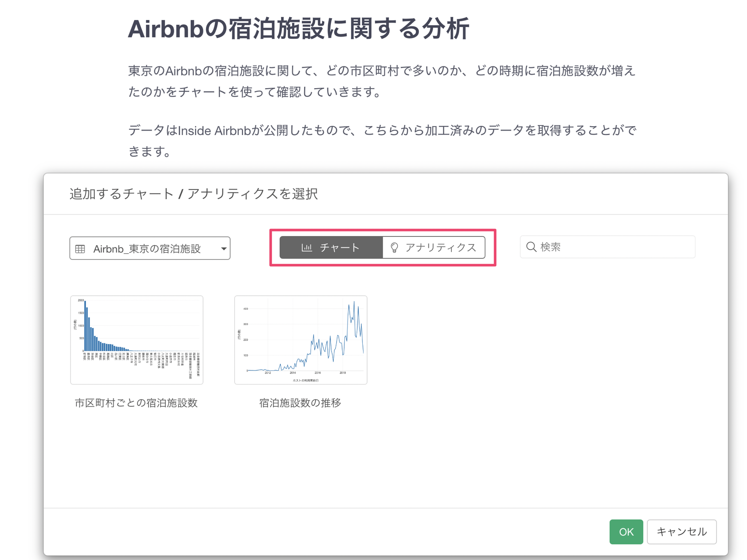This screenshot has height=560, width=747.
Task: Confirm with the OK button
Action: (x=626, y=532)
